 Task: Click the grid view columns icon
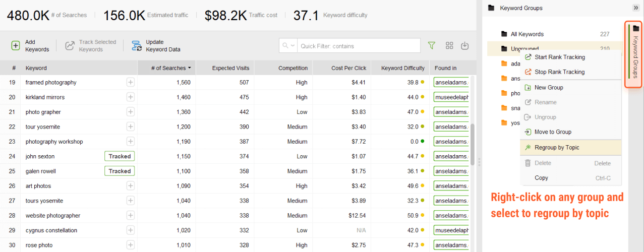(449, 45)
